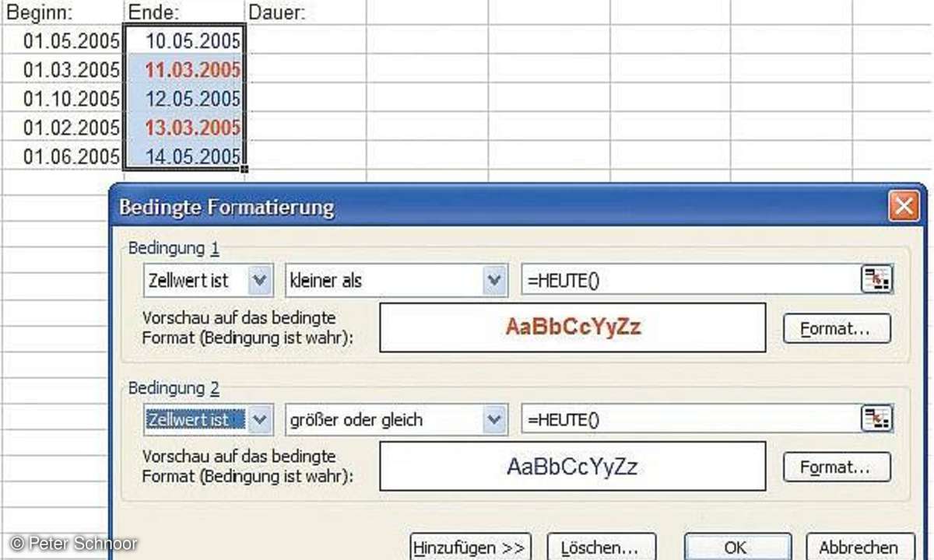Click the =HEUTE() field in Bedingung 2

(690, 419)
